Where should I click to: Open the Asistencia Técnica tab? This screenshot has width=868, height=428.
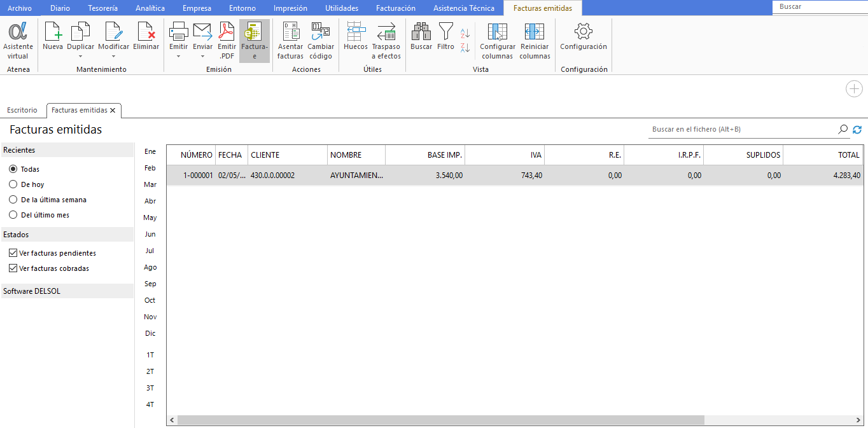(x=464, y=8)
